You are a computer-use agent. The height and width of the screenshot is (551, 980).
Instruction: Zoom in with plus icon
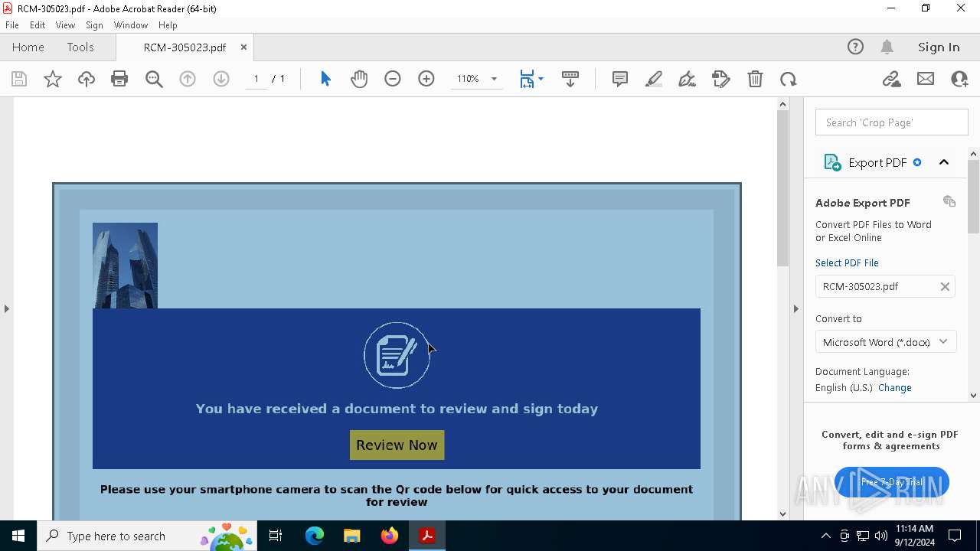[426, 79]
